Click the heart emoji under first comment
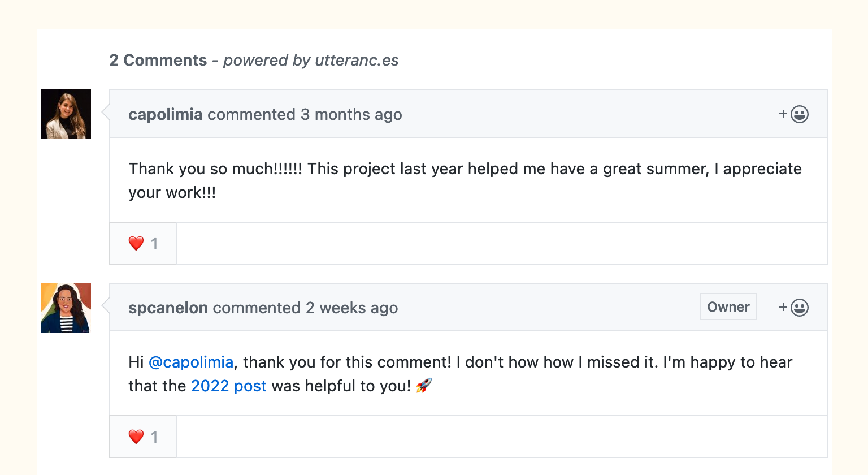This screenshot has height=475, width=868. 136,243
